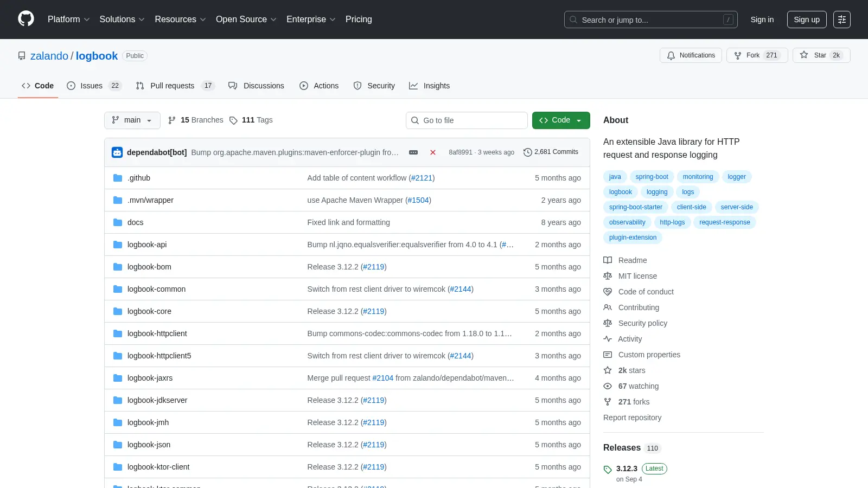Click the eye icon beside 67 watching
Image resolution: width=868 pixels, height=488 pixels.
pos(608,386)
